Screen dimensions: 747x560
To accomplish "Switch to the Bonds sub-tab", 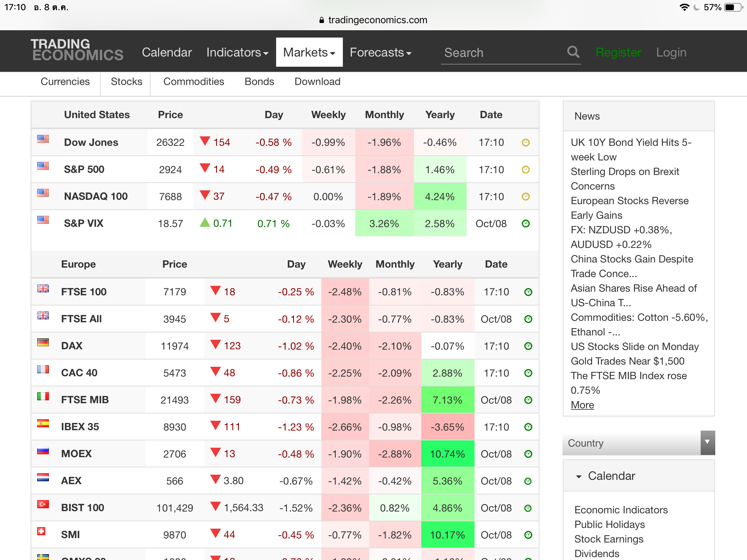I will 259,82.
